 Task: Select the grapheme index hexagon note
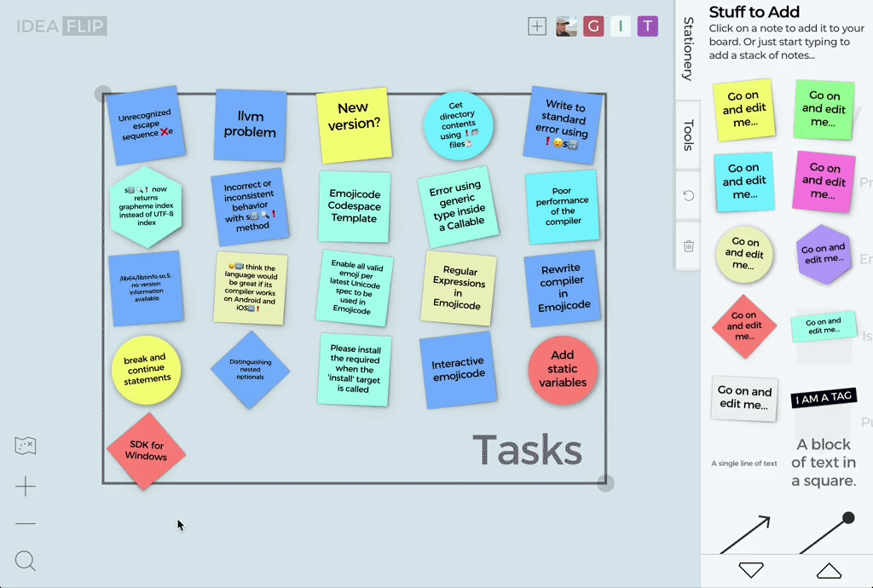point(146,206)
